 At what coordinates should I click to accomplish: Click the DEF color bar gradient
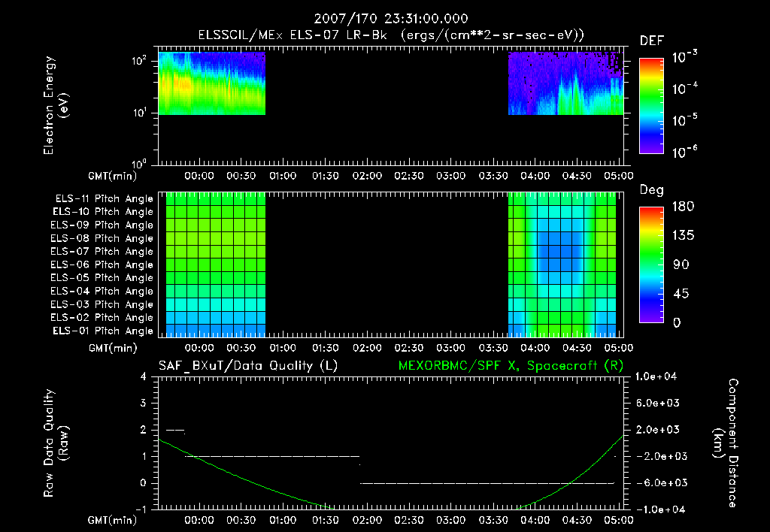tap(651, 106)
